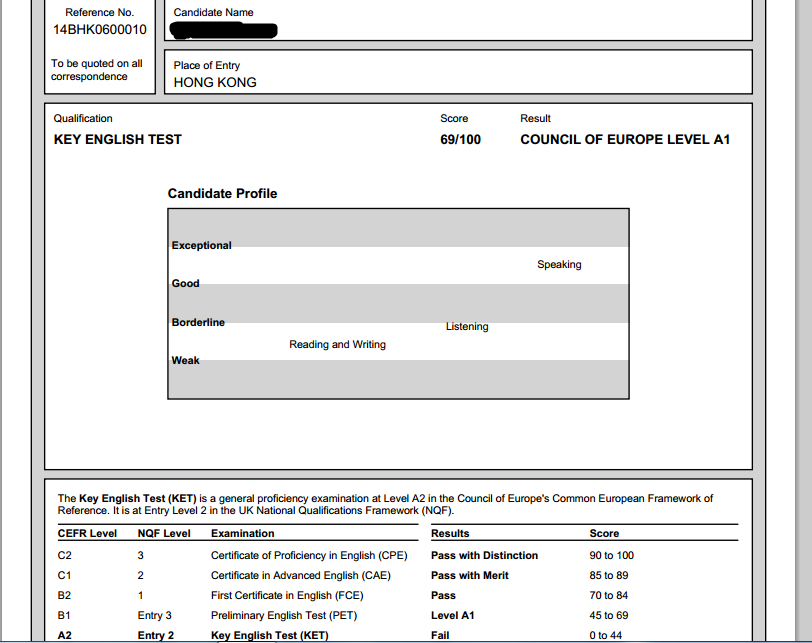The image size is (812, 643).
Task: Click the Exceptional level label in chart
Action: coord(201,245)
